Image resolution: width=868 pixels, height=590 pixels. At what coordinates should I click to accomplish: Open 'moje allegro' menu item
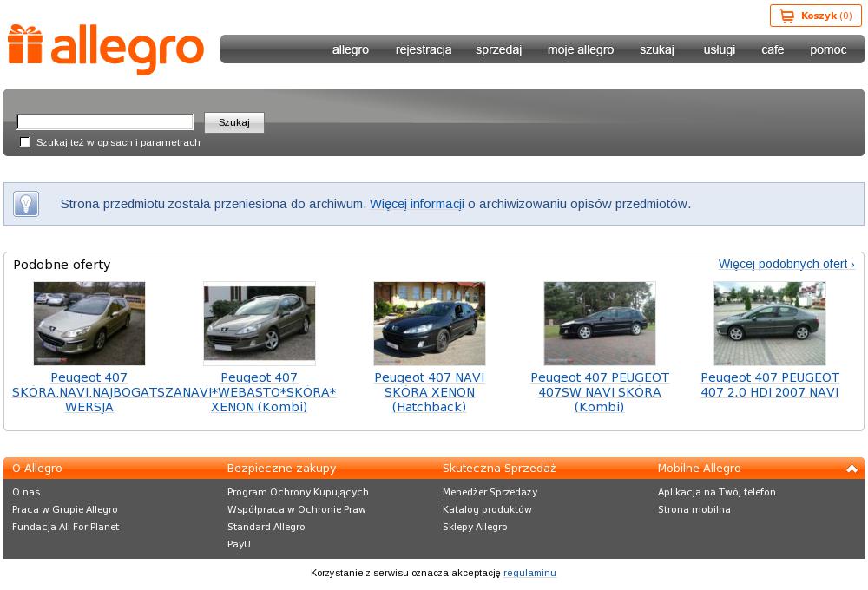click(x=581, y=49)
